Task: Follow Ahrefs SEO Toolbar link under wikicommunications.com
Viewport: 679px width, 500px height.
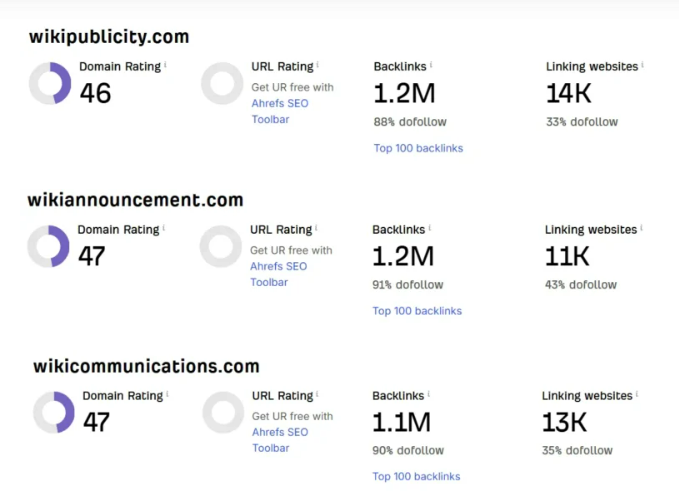Action: click(280, 440)
